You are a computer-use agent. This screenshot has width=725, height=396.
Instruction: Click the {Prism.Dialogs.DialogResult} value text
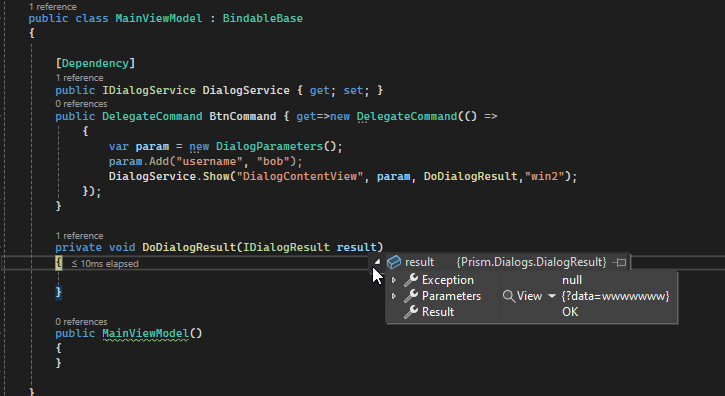[531, 262]
